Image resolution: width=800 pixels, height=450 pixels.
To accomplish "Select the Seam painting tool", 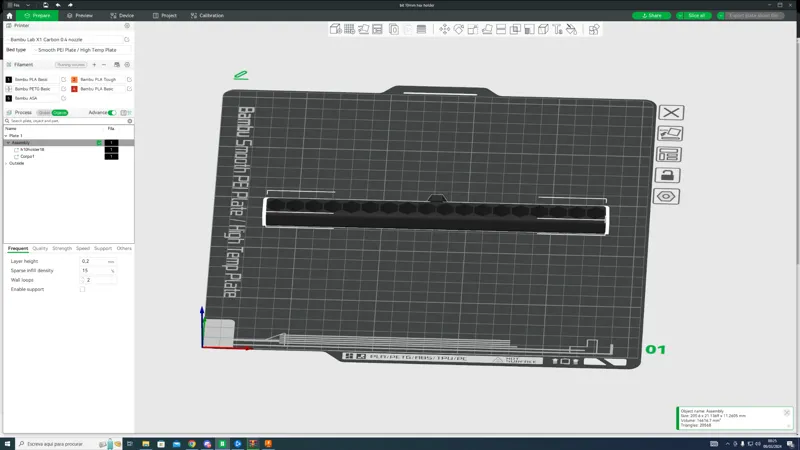I will coord(543,29).
